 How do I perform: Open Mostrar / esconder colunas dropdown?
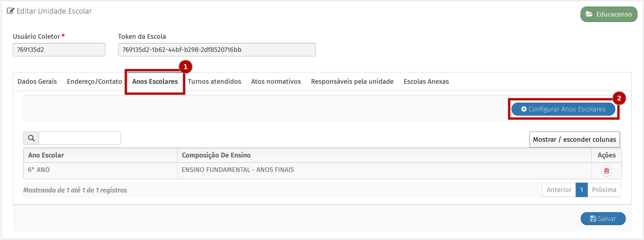click(x=574, y=139)
